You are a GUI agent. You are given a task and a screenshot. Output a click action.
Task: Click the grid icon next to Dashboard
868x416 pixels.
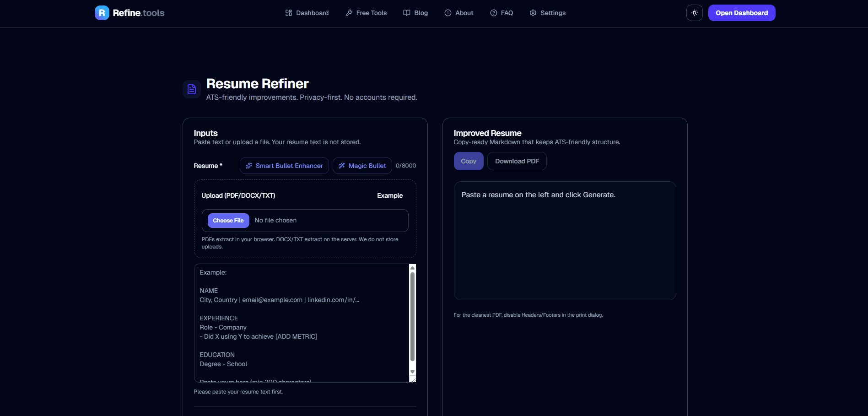[288, 13]
